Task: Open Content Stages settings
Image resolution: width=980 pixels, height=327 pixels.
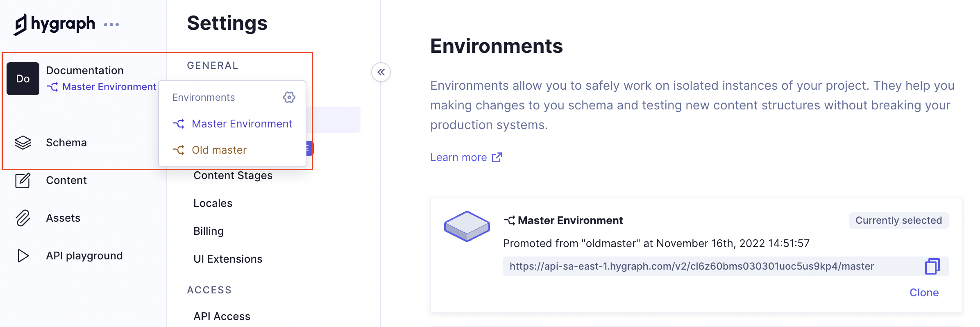Action: coord(233,175)
